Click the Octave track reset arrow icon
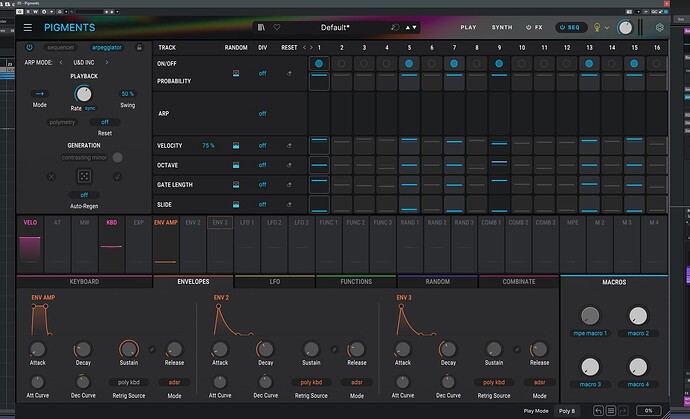This screenshot has width=690, height=419. [x=289, y=165]
